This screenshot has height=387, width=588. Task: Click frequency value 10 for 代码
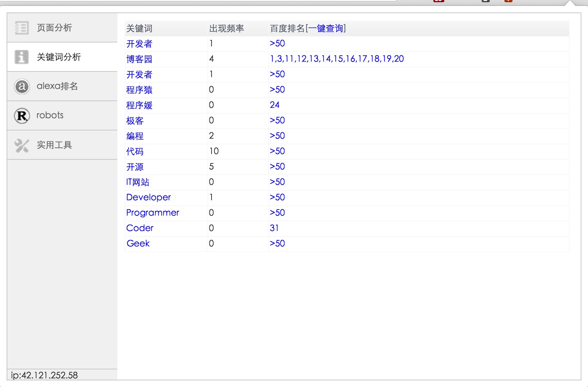(x=214, y=151)
